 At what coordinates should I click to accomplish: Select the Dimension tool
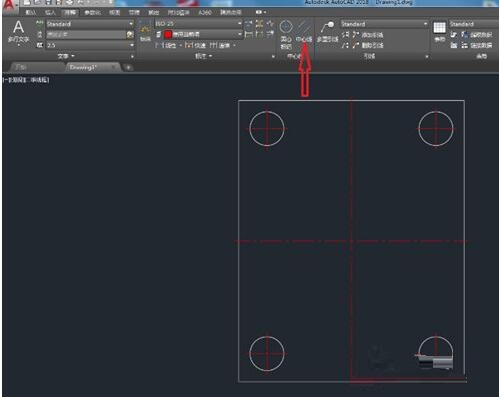(x=145, y=31)
